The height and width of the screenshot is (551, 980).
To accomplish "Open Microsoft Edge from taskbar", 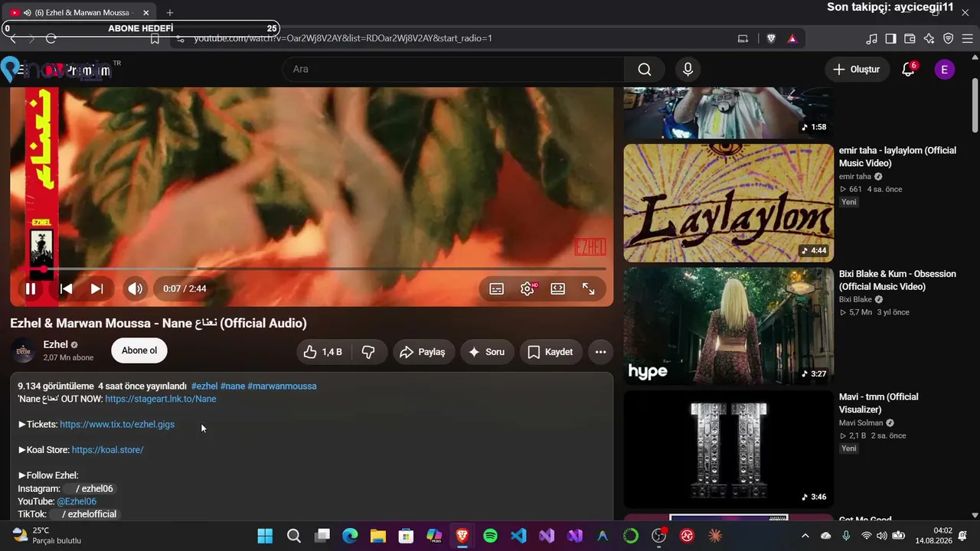I will coord(350,536).
